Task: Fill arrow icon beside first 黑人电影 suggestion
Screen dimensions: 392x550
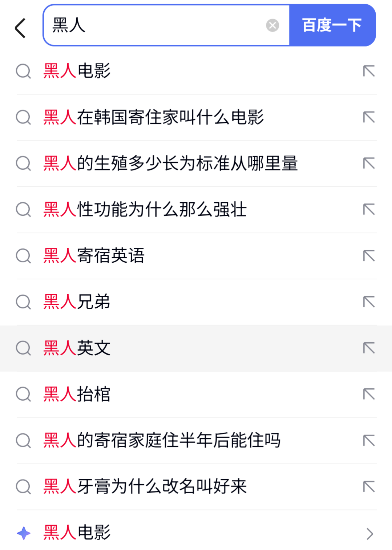Action: pos(369,71)
